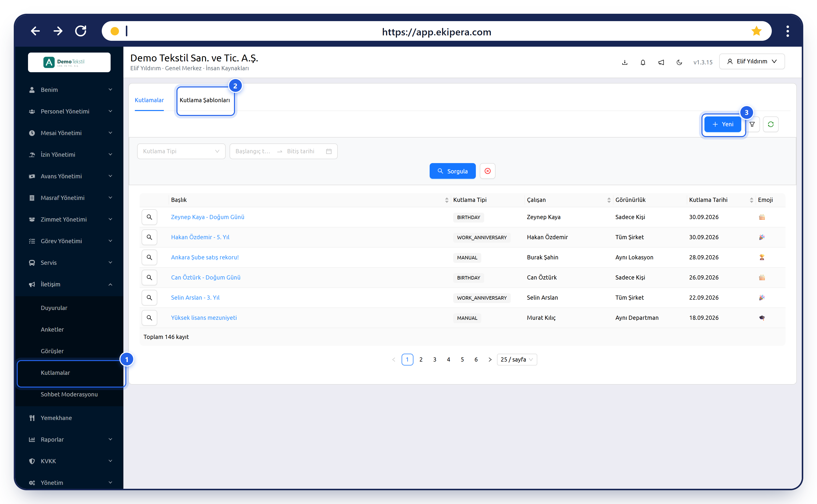817x504 pixels.
Task: Click the megaphone announcements icon
Action: [661, 62]
